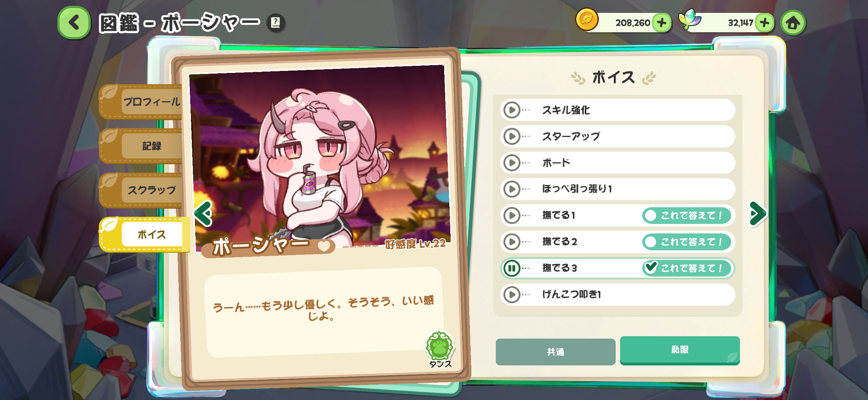Select the 私服 voice category
This screenshot has width=868, height=400.
point(680,350)
